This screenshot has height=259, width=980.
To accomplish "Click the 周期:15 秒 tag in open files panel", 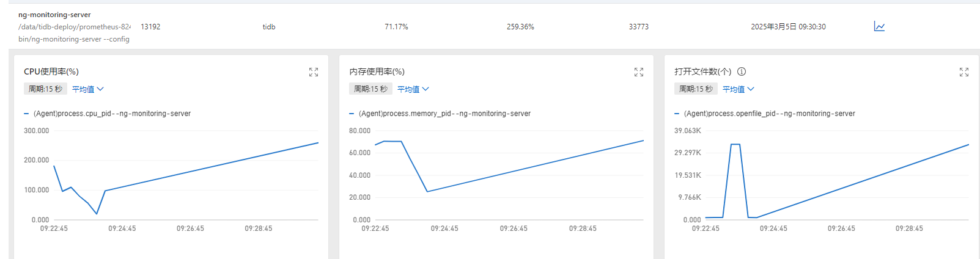I will [696, 89].
